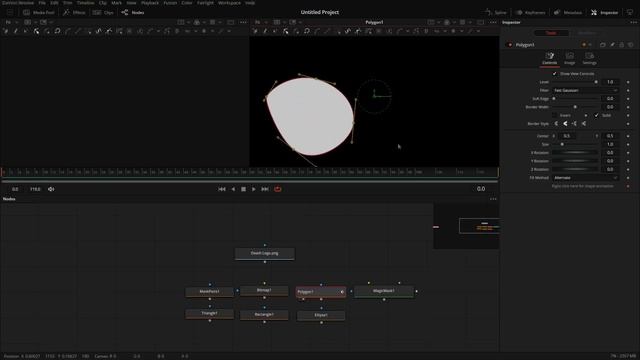This screenshot has width=640, height=360.
Task: Switch to the Modifiers tab
Action: tap(587, 33)
